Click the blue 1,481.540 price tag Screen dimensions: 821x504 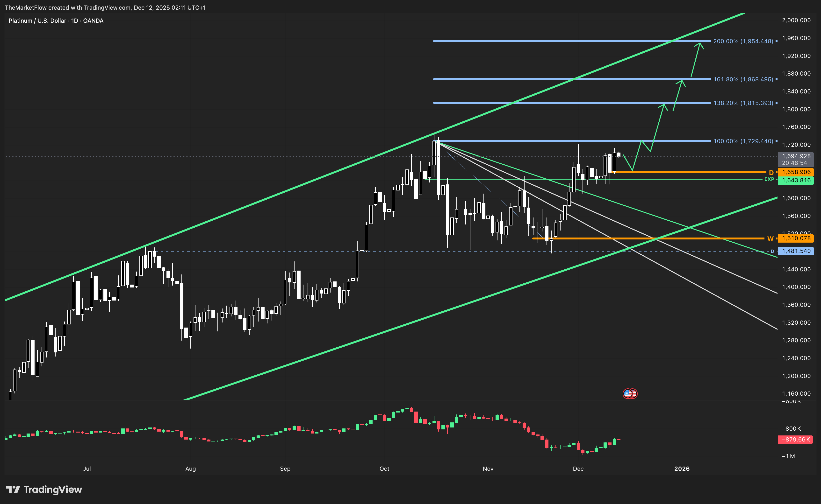796,251
